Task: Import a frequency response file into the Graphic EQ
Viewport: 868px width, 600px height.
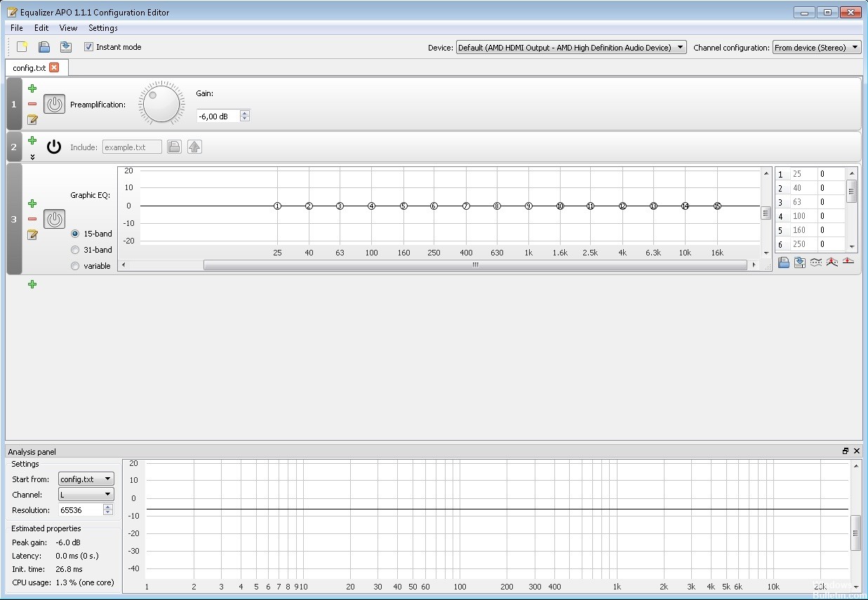Action: tap(783, 262)
